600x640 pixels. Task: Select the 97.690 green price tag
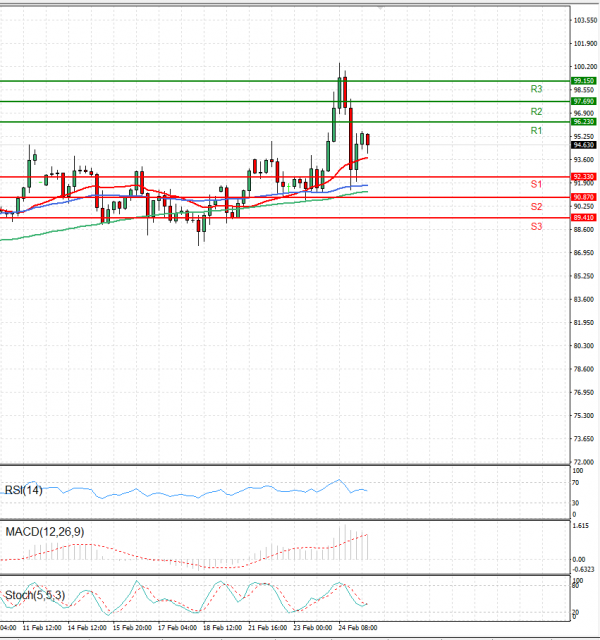click(584, 101)
